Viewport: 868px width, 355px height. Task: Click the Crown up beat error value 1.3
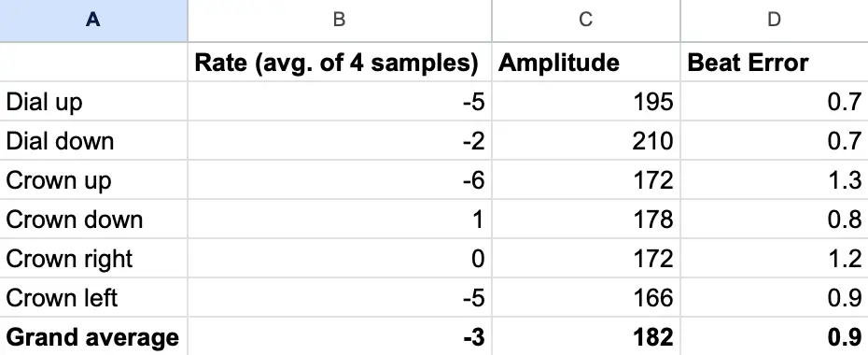(775, 180)
